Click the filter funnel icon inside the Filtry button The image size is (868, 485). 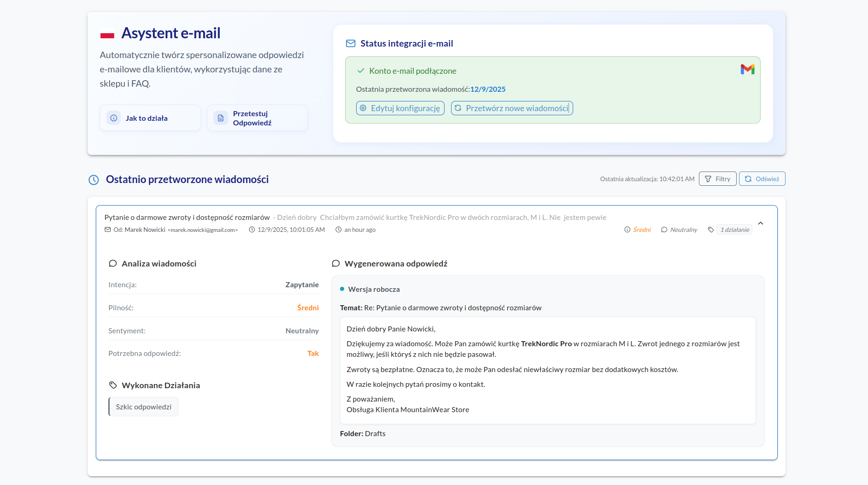click(708, 178)
